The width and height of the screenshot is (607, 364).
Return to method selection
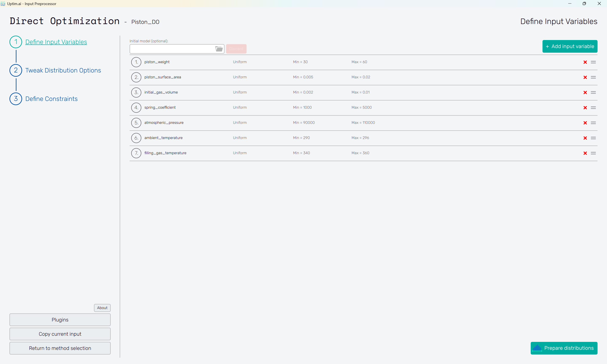[60, 348]
